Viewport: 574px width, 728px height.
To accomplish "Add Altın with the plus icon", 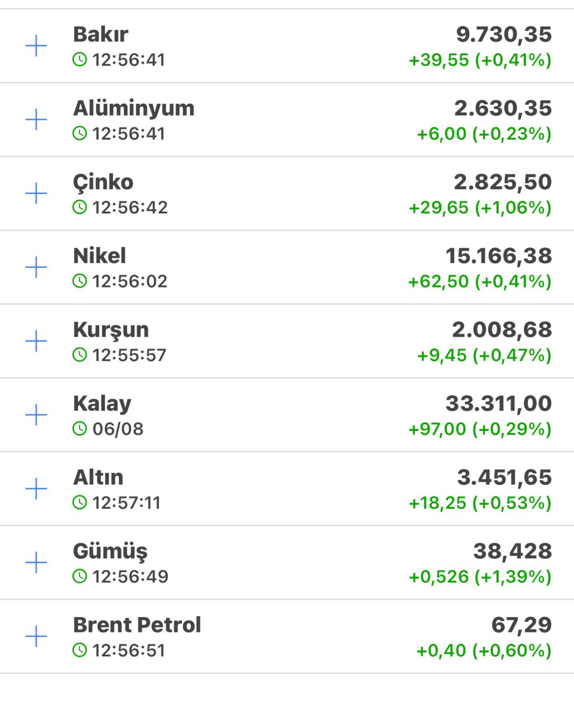I will pyautogui.click(x=36, y=489).
